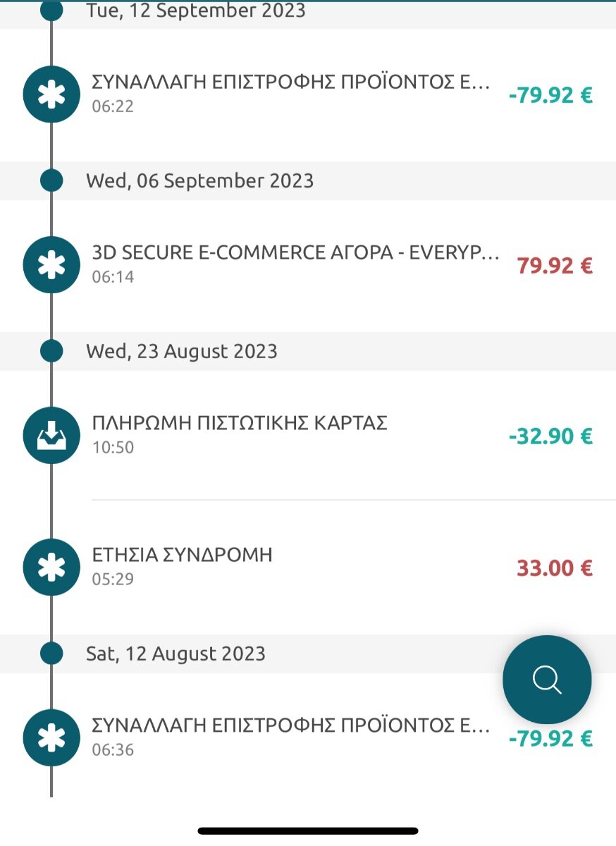Tap the red 79.92 € amount
Viewport: 616px width, 846px height.
click(x=555, y=266)
